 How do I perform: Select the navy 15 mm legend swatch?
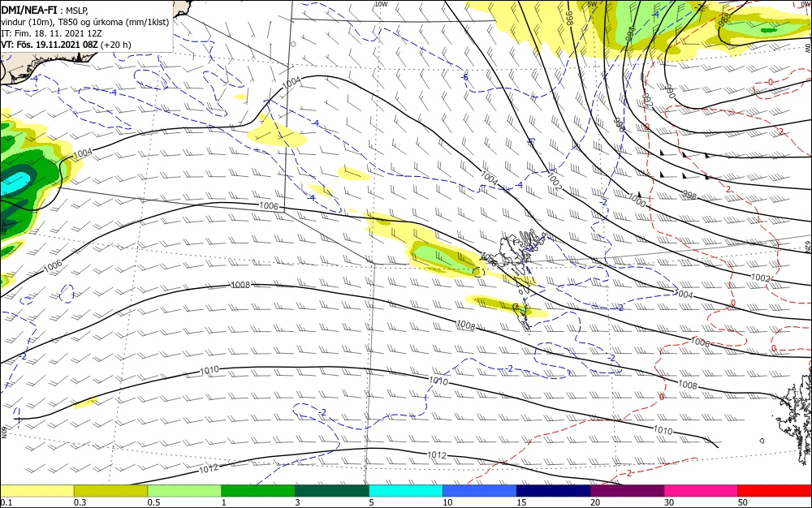pyautogui.click(x=554, y=491)
